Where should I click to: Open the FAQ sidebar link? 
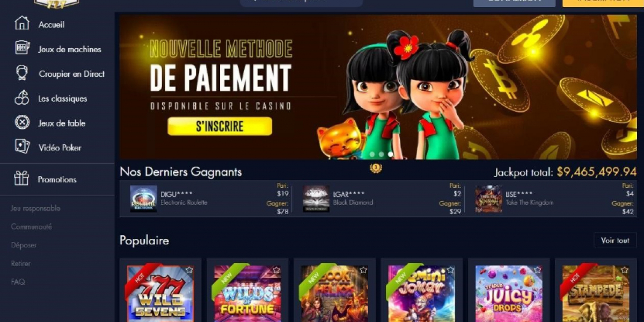(18, 282)
